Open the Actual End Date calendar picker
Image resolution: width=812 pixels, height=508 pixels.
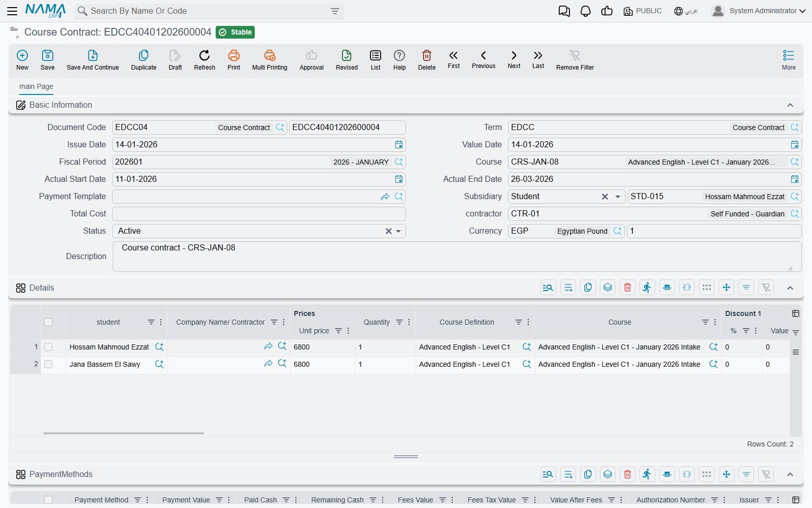(x=795, y=179)
